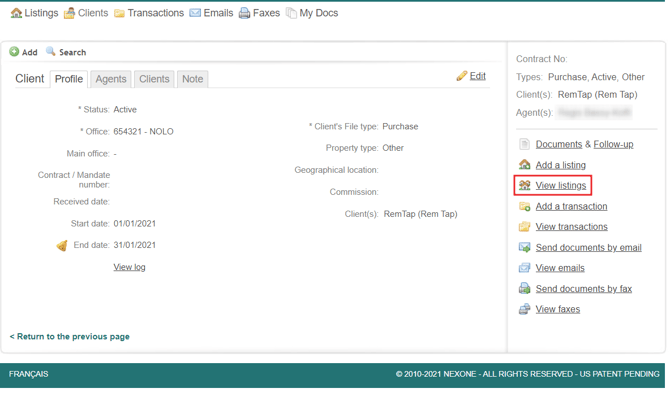The height and width of the screenshot is (397, 670).
Task: Click the Send documents by fax icon
Action: [x=524, y=288]
